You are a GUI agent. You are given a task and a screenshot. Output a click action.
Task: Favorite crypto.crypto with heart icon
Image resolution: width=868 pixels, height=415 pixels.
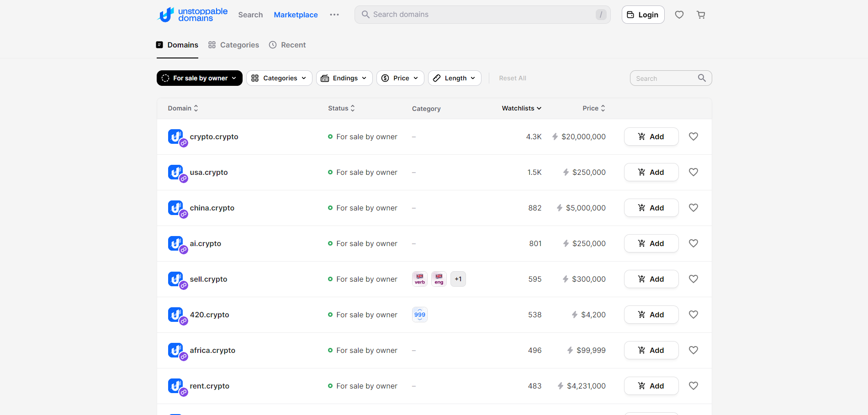(x=693, y=137)
